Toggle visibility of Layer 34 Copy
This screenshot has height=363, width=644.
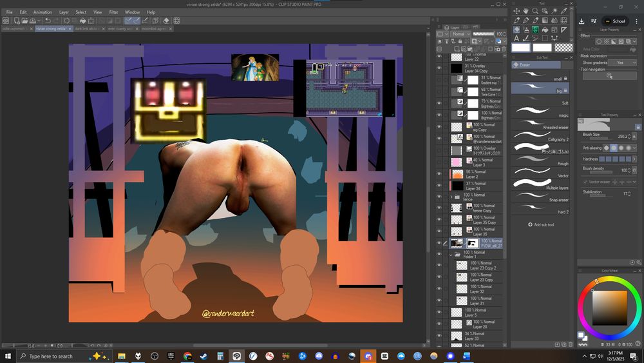439,68
